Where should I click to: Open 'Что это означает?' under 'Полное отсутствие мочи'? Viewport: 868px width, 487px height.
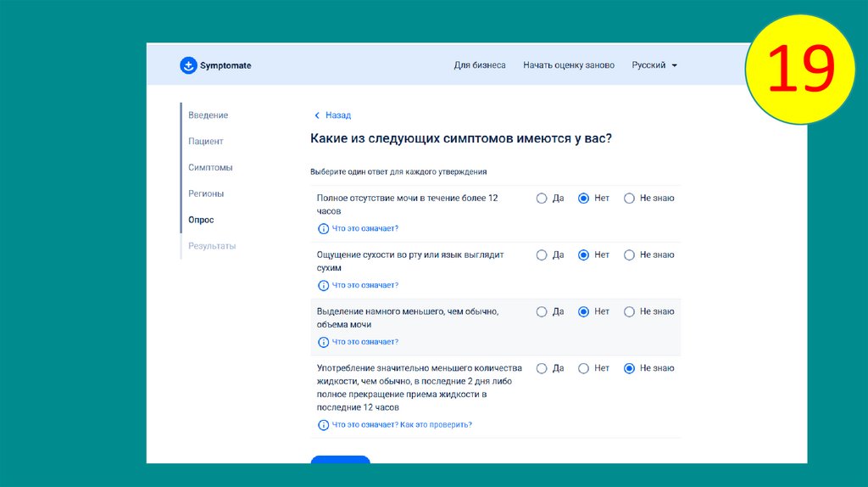pos(364,228)
